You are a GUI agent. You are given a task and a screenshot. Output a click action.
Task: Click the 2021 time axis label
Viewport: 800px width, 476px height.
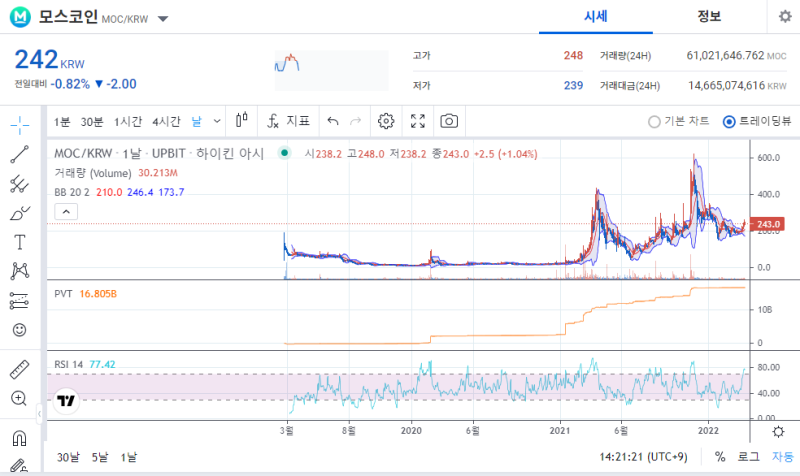[560, 431]
